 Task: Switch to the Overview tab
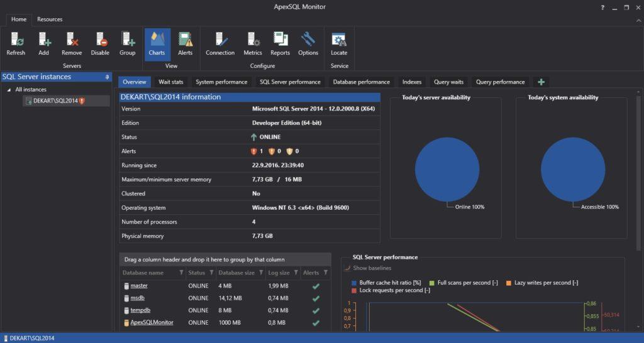click(135, 82)
